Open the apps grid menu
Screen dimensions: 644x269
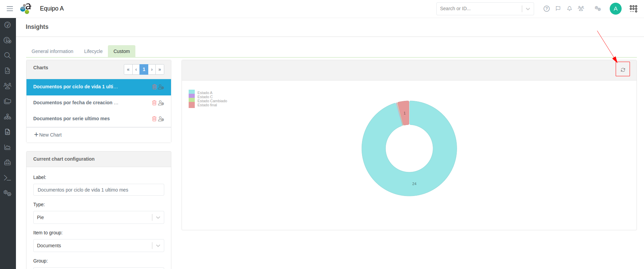click(633, 9)
